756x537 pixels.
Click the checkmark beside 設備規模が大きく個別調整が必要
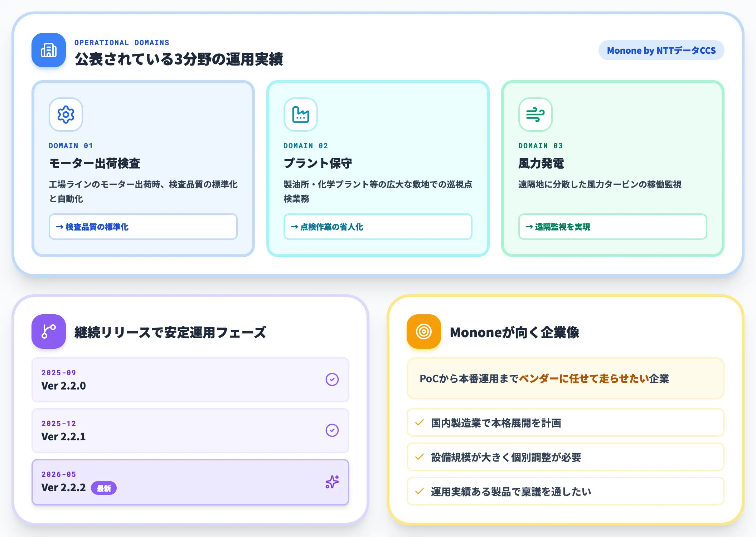pos(420,457)
